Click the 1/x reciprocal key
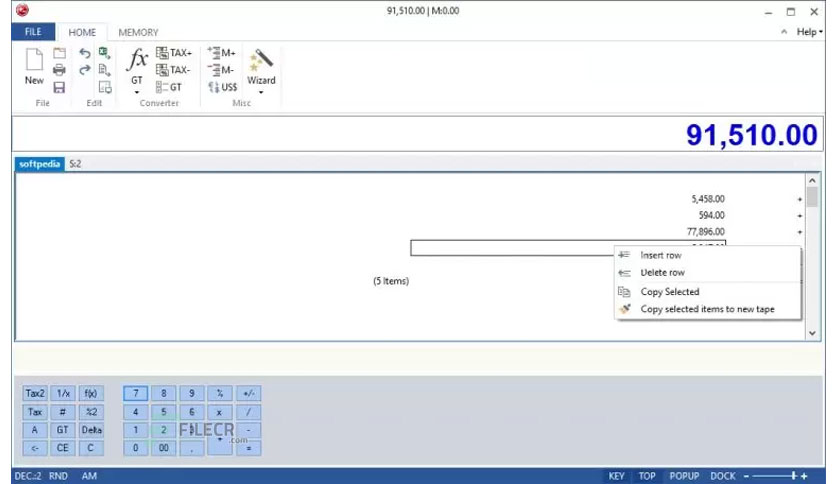836x484 pixels. tap(63, 393)
